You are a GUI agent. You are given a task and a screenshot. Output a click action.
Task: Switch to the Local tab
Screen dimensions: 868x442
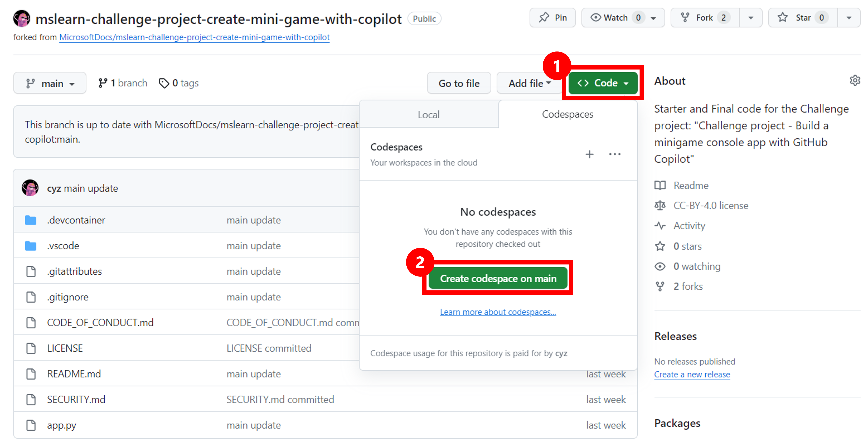tap(429, 115)
